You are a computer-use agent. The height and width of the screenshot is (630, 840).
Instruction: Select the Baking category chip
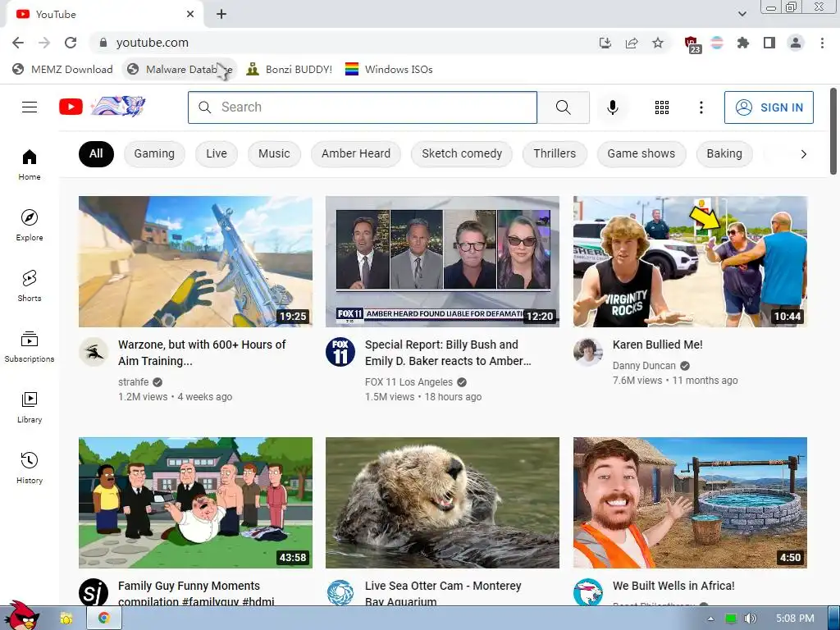(x=724, y=153)
